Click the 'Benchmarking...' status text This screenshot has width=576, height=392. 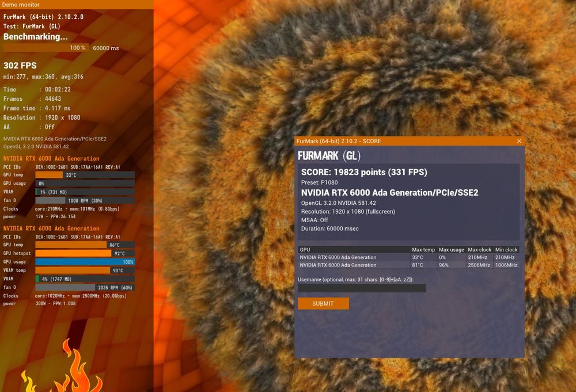point(35,36)
